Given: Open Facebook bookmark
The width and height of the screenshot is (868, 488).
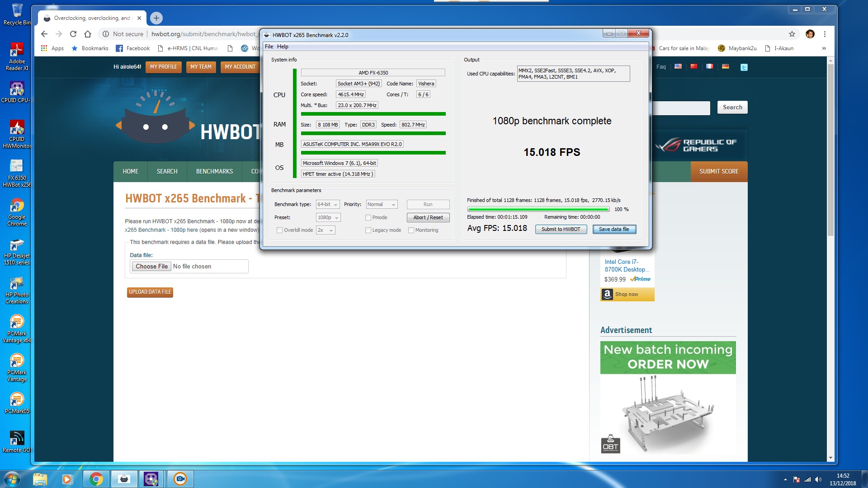Looking at the screenshot, I should point(133,48).
